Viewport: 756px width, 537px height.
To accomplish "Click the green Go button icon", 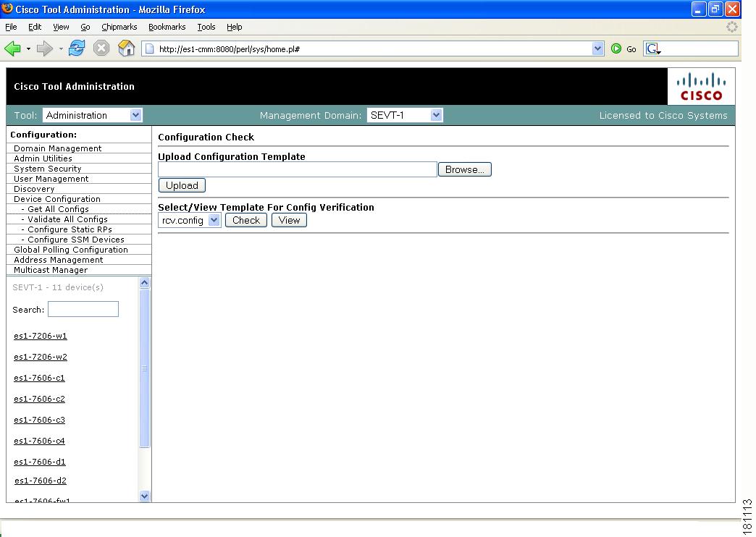I will click(x=616, y=48).
